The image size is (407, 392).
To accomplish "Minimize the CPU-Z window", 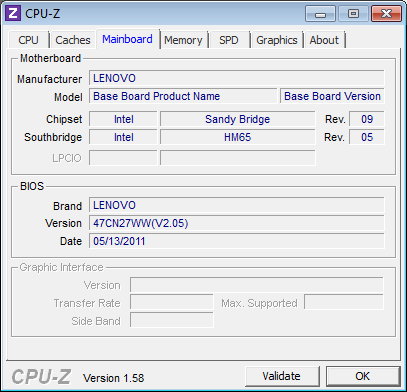I will click(x=320, y=14).
